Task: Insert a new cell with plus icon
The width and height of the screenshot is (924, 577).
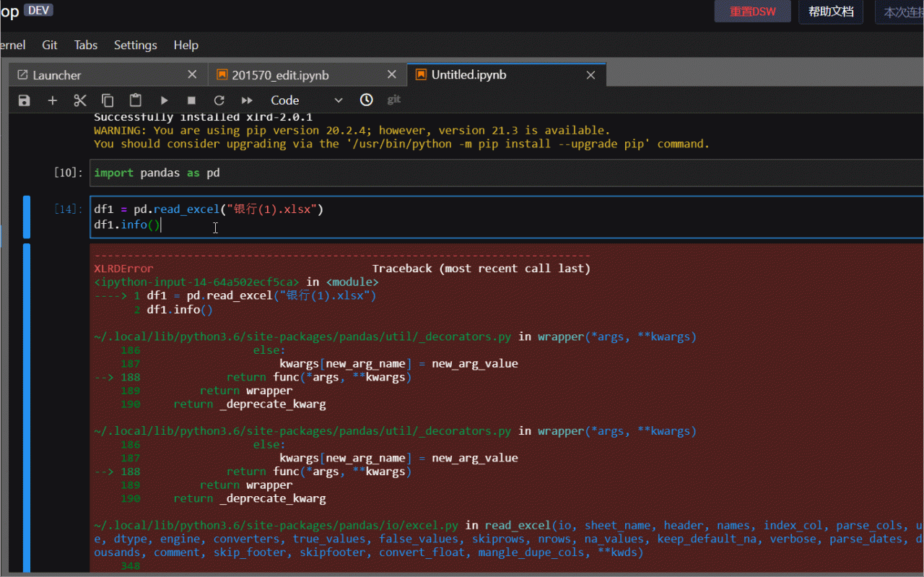Action: point(52,100)
